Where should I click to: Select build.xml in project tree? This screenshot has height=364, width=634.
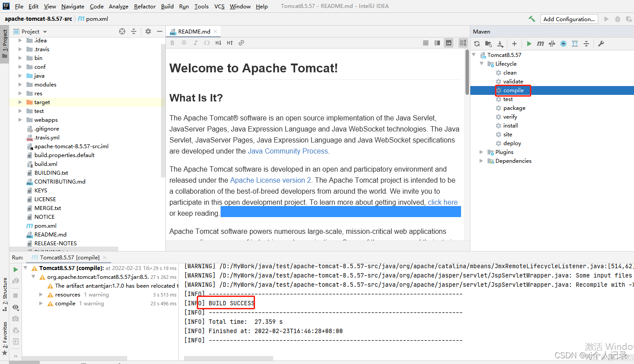tap(45, 164)
